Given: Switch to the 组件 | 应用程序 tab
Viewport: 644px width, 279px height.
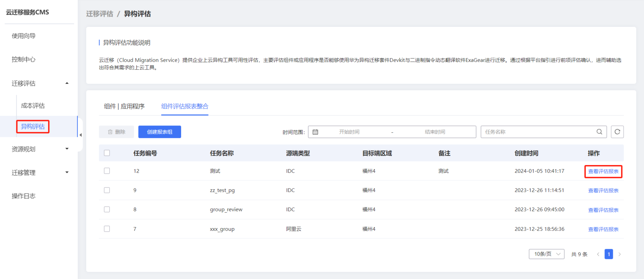Looking at the screenshot, I should click(124, 106).
